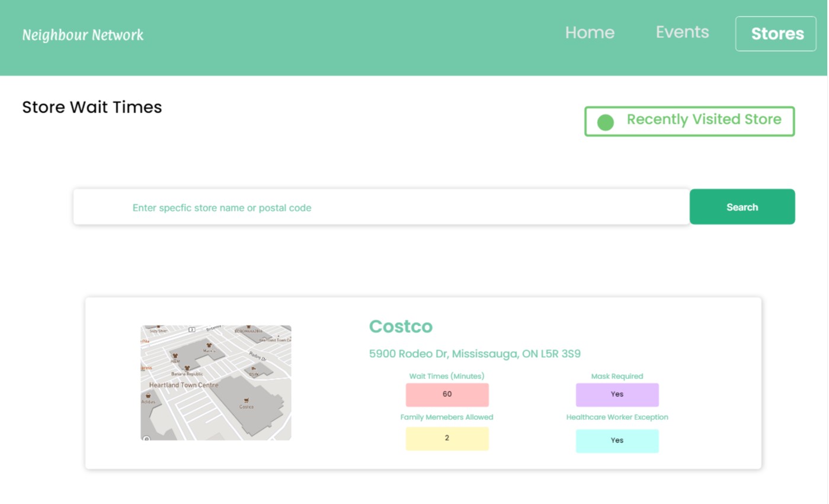Image resolution: width=829 pixels, height=504 pixels.
Task: Click the Neighbour Network logo
Action: pyautogui.click(x=83, y=35)
